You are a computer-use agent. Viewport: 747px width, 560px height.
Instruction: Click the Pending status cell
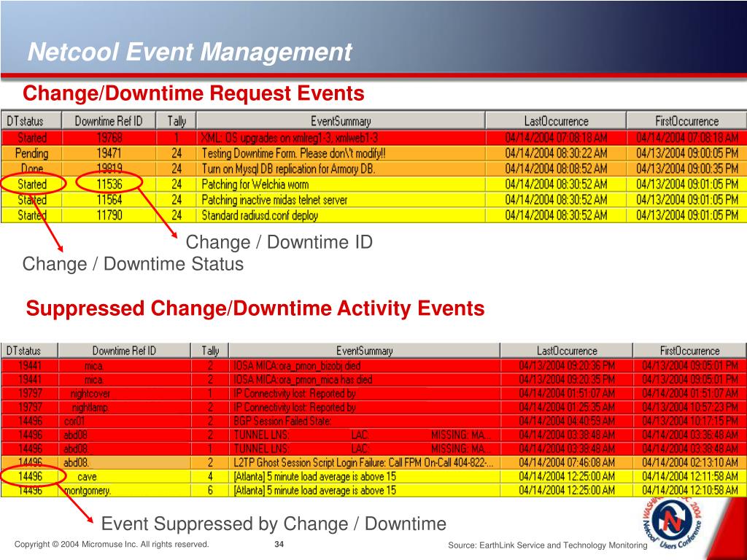tap(31, 153)
